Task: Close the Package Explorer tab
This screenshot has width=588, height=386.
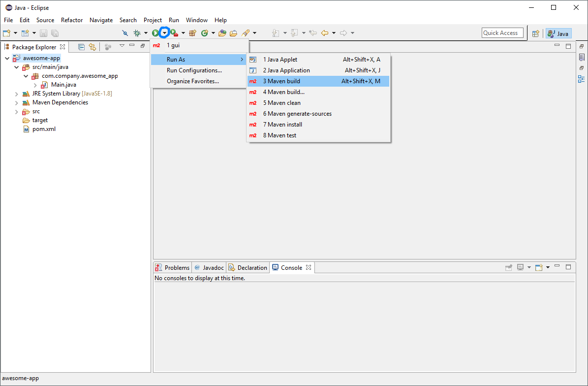Action: tap(62, 47)
